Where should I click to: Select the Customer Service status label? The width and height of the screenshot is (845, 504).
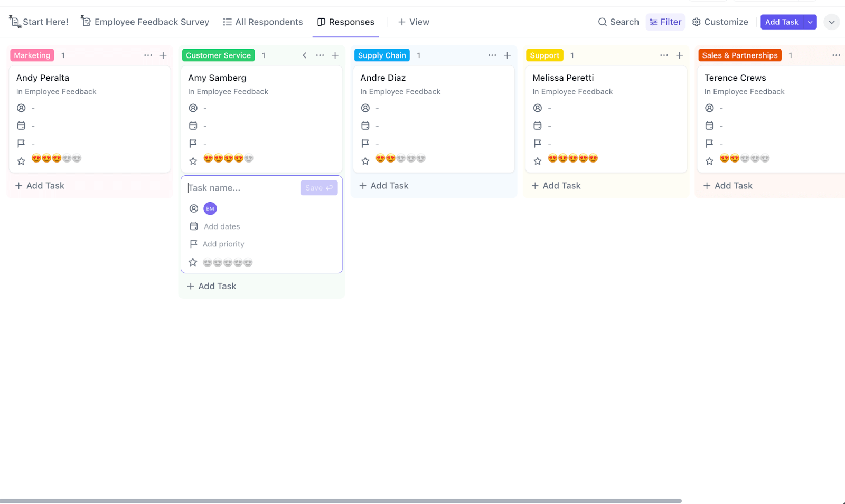coord(218,55)
